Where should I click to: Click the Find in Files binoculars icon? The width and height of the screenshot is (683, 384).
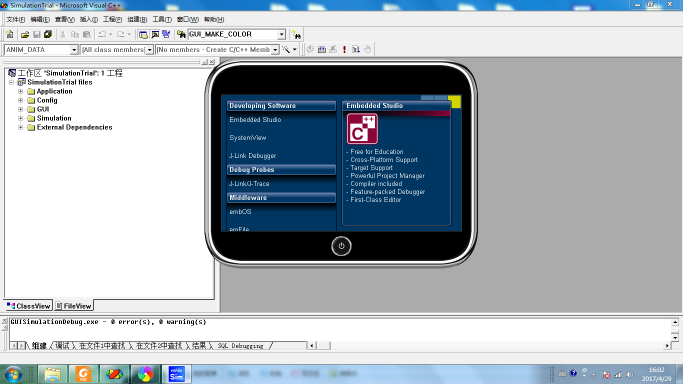pyautogui.click(x=181, y=34)
